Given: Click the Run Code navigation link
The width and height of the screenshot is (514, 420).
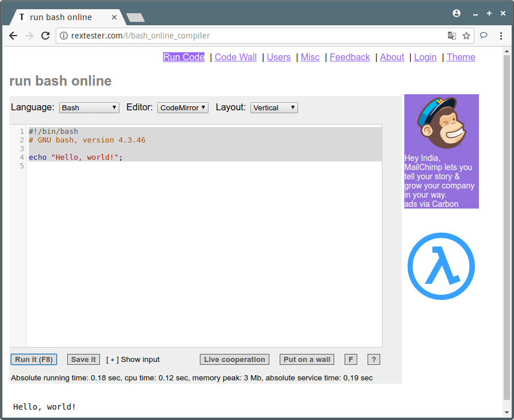Looking at the screenshot, I should coord(184,57).
